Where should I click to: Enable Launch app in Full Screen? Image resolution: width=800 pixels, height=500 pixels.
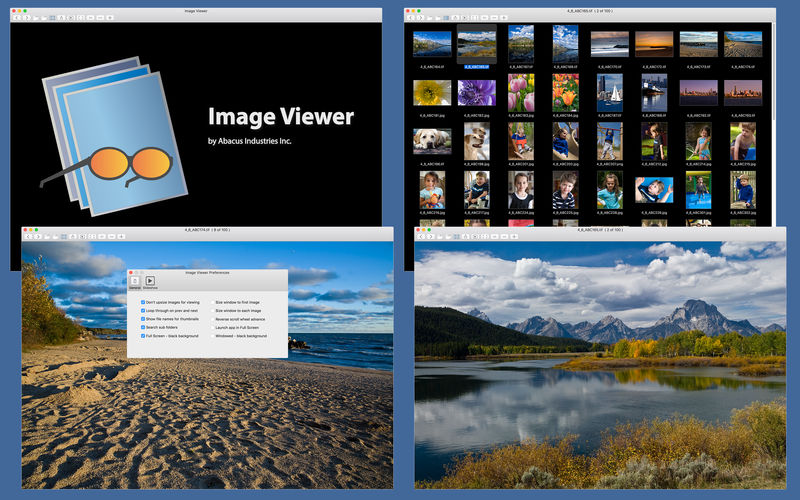tap(213, 328)
